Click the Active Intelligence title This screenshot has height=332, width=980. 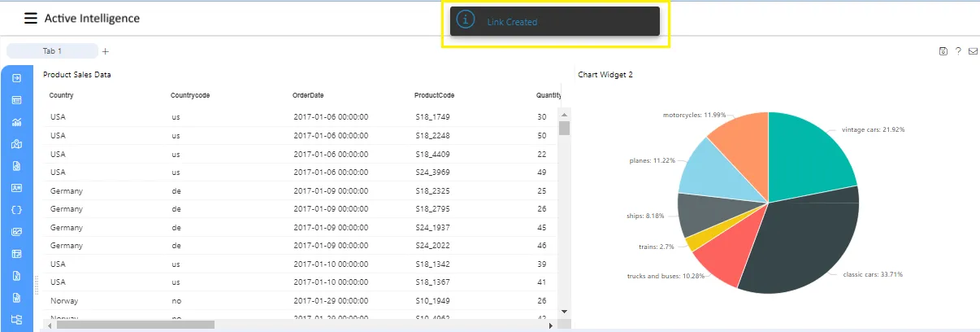click(x=92, y=18)
